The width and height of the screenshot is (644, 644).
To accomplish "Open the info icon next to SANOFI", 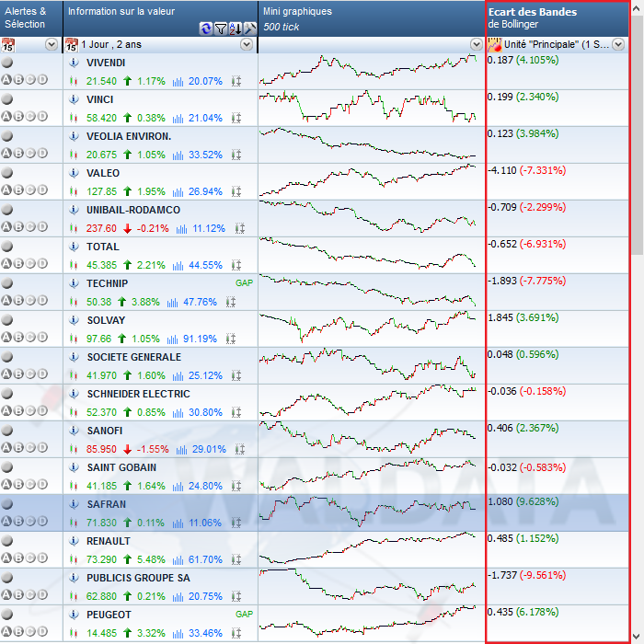I will point(74,431).
